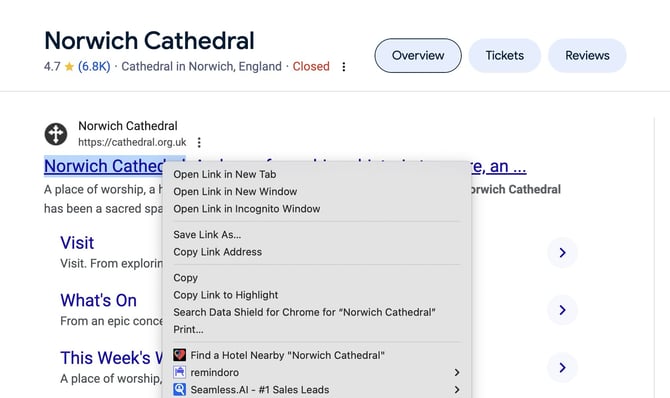
Task: Open the This Week's sitelink
Action: [111, 358]
